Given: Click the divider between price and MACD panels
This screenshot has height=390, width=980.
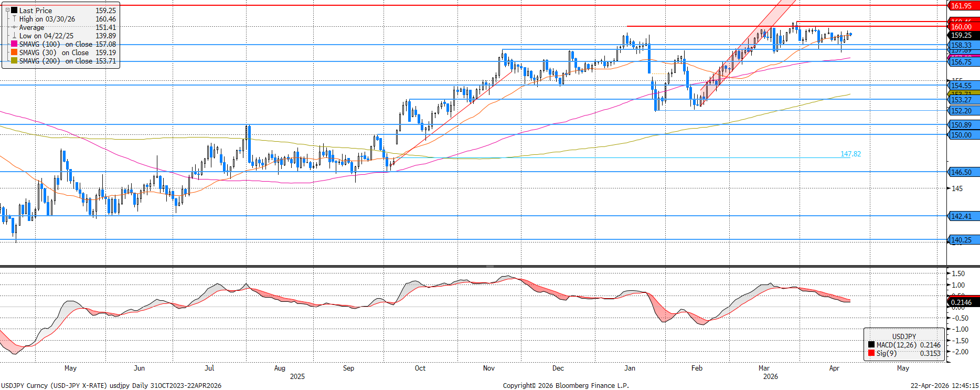Looking at the screenshot, I should 489,266.
